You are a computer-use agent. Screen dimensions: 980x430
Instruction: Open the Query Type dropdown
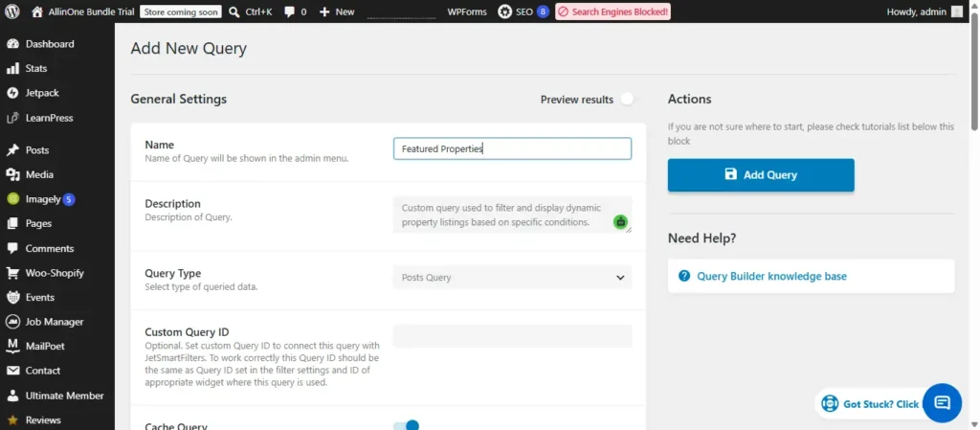[513, 278]
